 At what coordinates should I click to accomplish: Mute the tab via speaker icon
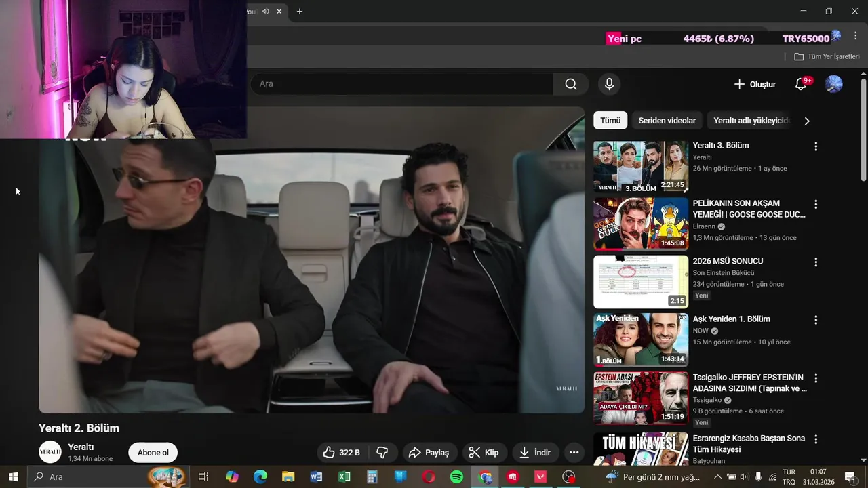[x=266, y=12]
